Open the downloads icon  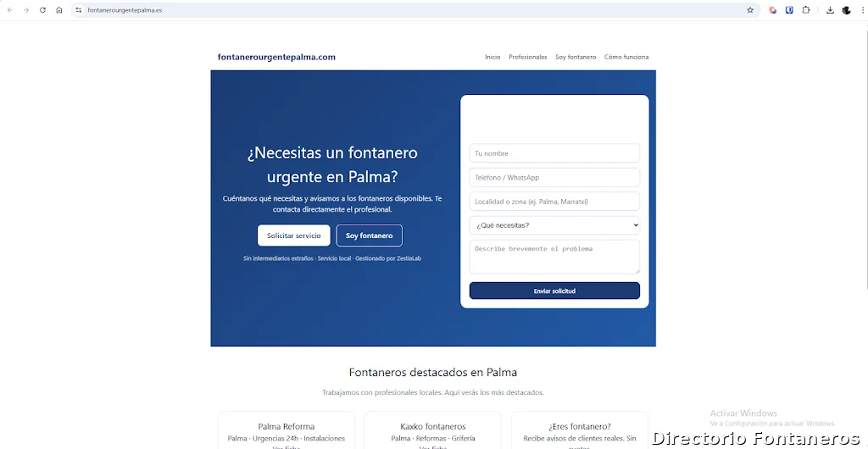tap(830, 10)
